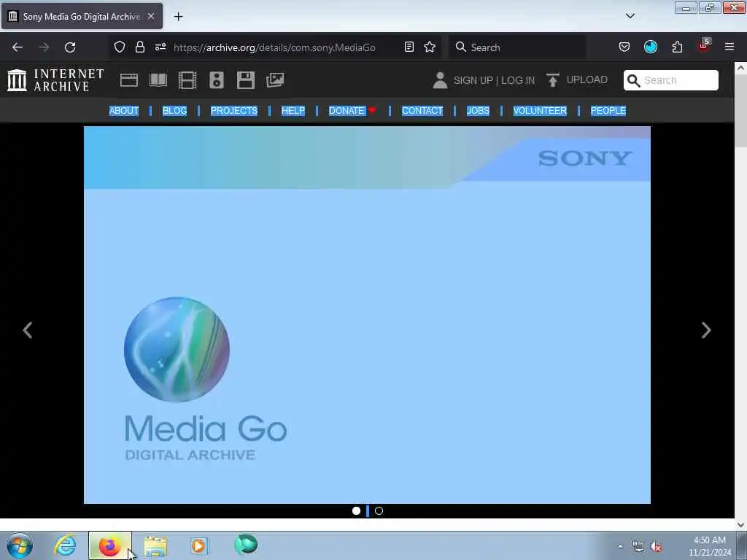Open Internet Archive Audio speaker icon
Image resolution: width=747 pixels, height=560 pixels.
[x=216, y=80]
